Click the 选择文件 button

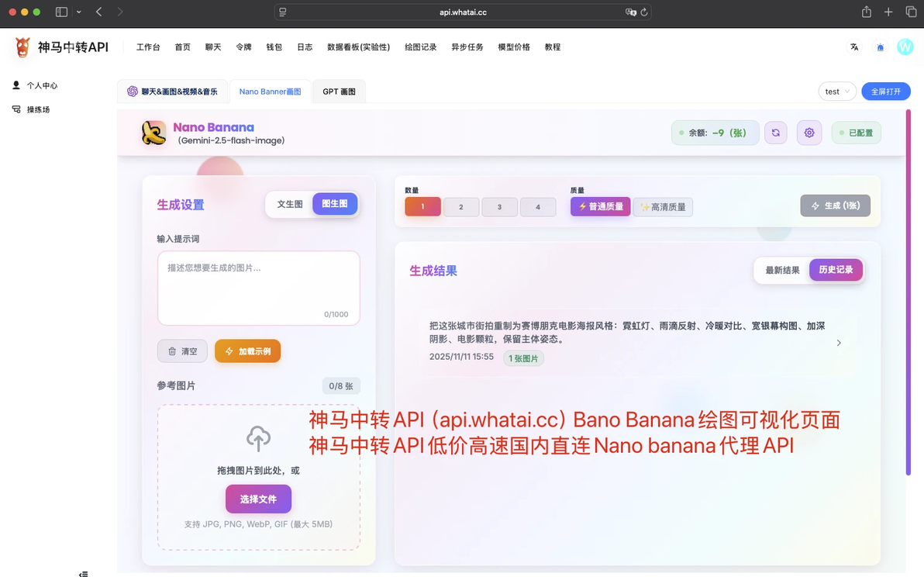coord(258,499)
